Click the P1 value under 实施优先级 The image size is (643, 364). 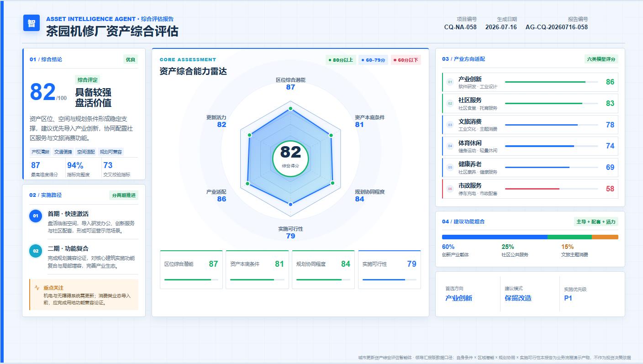point(568,298)
